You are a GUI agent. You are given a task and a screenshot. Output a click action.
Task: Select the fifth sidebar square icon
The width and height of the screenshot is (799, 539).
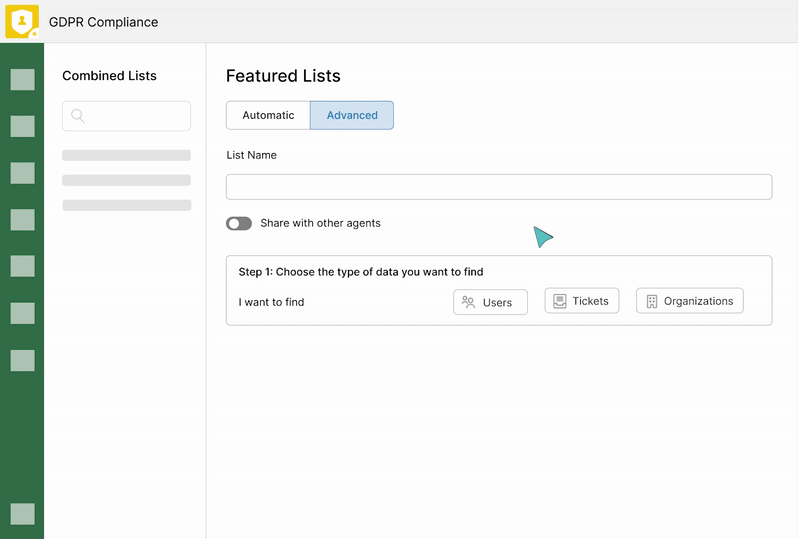(x=22, y=266)
